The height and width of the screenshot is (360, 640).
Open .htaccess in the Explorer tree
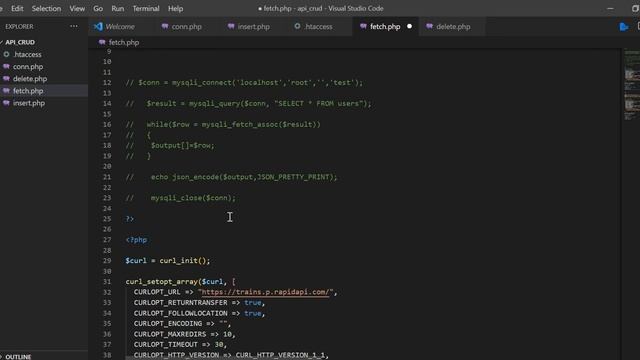(x=27, y=54)
